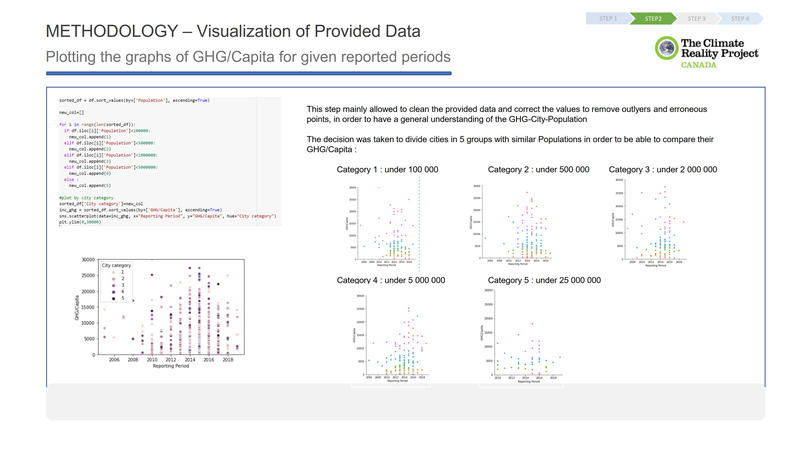Screen dimensions: 806x453
Task: Open the Category 1 scatter plot
Action: (x=382, y=225)
